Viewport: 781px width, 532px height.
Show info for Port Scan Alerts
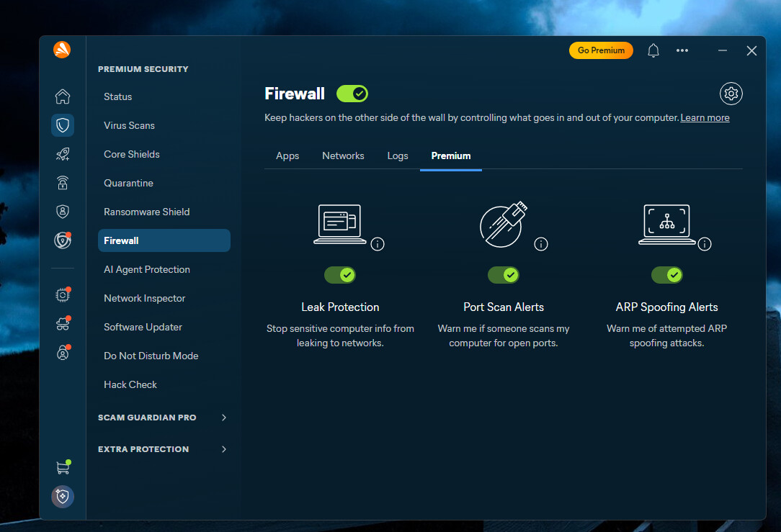[x=541, y=244]
